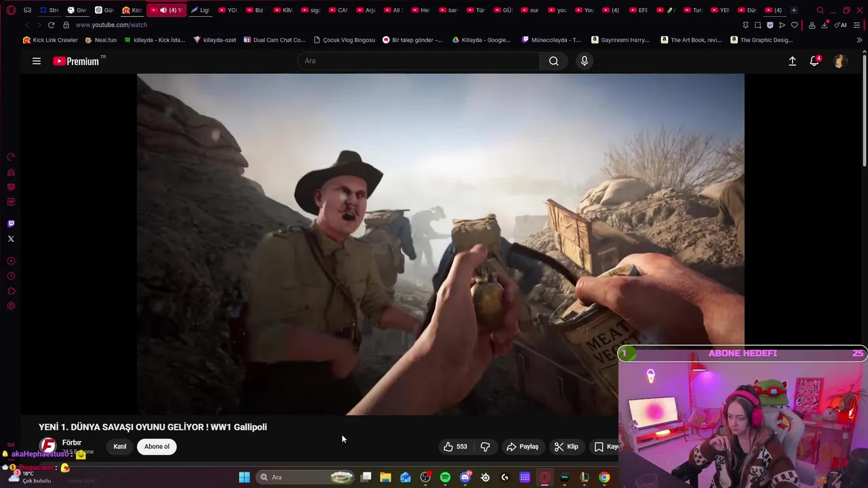Click the youtube.com/watch address bar
The height and width of the screenshot is (488, 868).
(111, 25)
